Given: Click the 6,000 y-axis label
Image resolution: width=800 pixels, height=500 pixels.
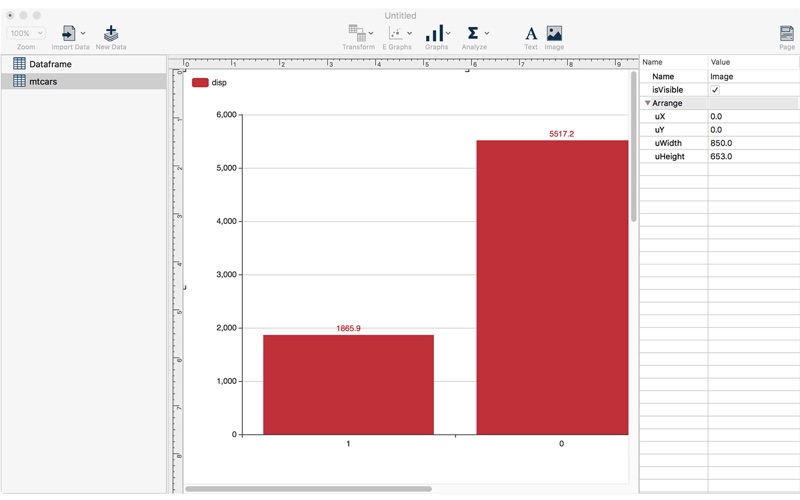Looking at the screenshot, I should coord(227,114).
